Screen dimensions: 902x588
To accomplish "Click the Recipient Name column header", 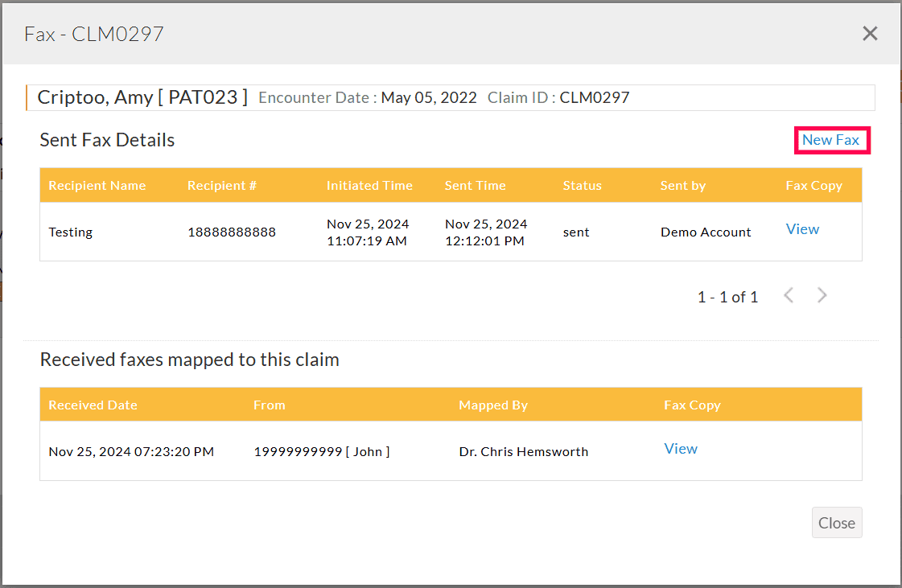I will (x=97, y=186).
